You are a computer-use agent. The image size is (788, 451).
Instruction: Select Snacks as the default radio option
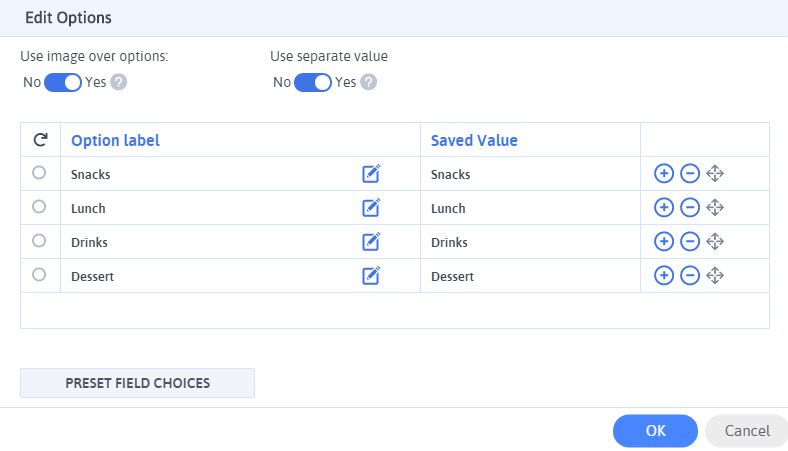[39, 172]
